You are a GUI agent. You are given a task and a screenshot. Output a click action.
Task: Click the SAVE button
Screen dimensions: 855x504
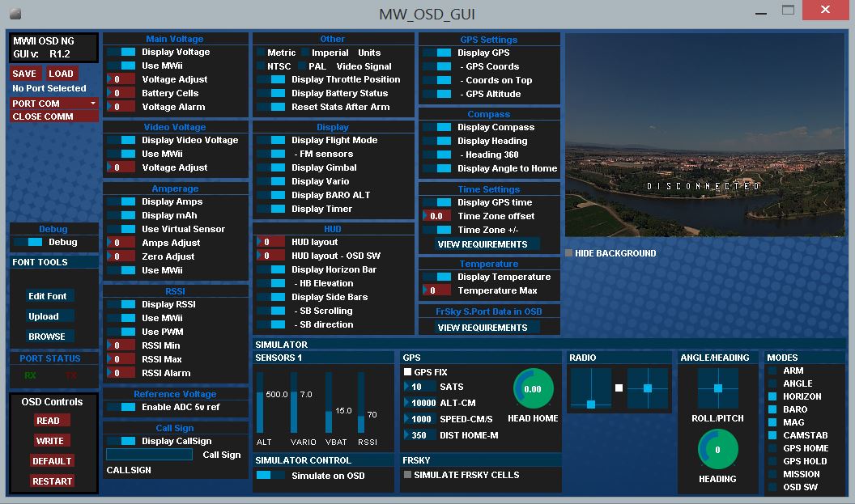(24, 74)
